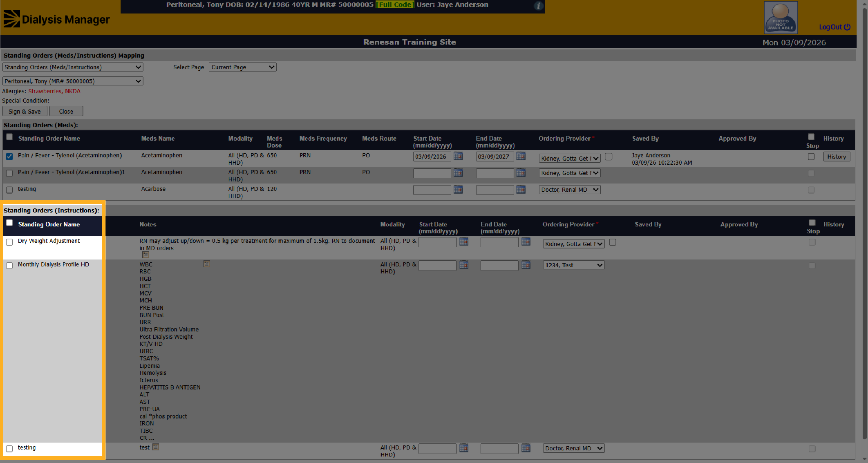Viewport: 868px width, 463px height.
Task: Open Start Date calendar for Monthly Dialysis Profile
Action: 464,265
